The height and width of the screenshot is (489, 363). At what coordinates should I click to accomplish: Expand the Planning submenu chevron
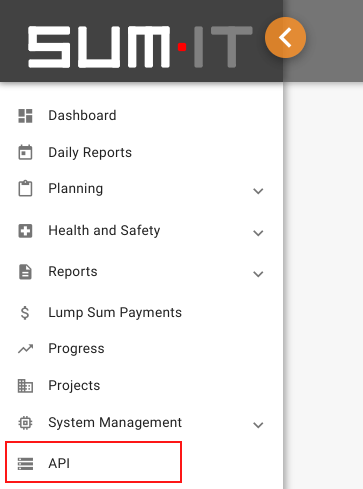[x=258, y=191]
